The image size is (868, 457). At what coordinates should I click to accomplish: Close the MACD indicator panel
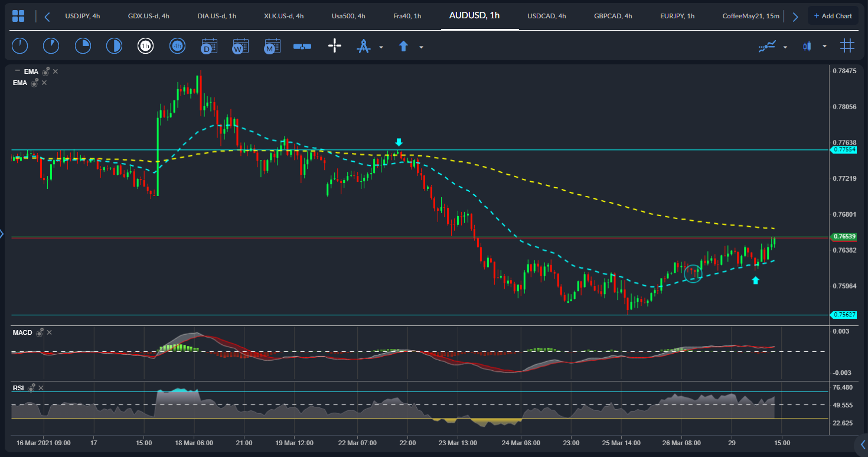click(50, 332)
